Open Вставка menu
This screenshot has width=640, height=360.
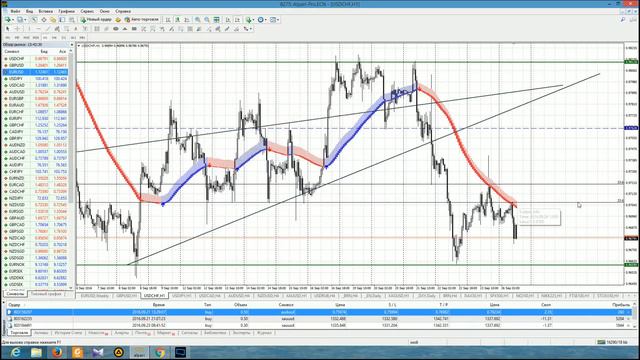click(x=45, y=11)
